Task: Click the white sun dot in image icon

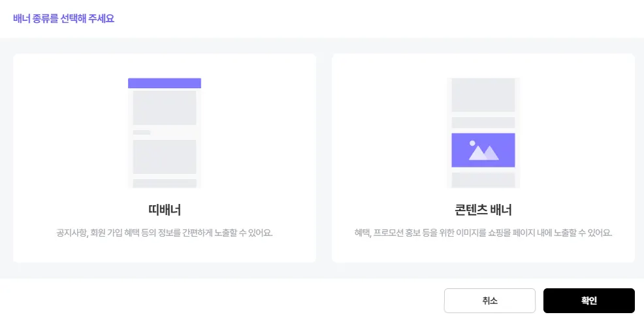Action: 472,142
